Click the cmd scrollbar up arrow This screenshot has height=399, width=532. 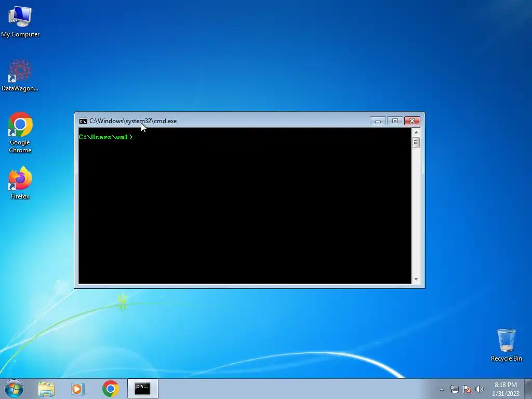coord(416,132)
